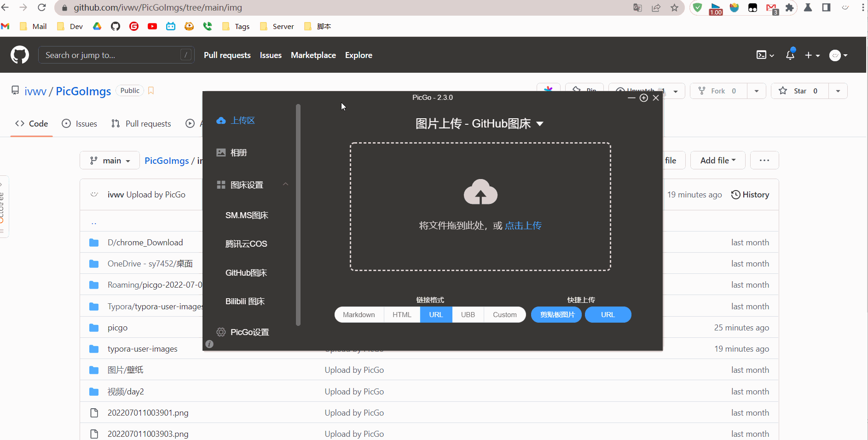
Task: Open the 相册 album section in PicGo
Action: (x=232, y=153)
